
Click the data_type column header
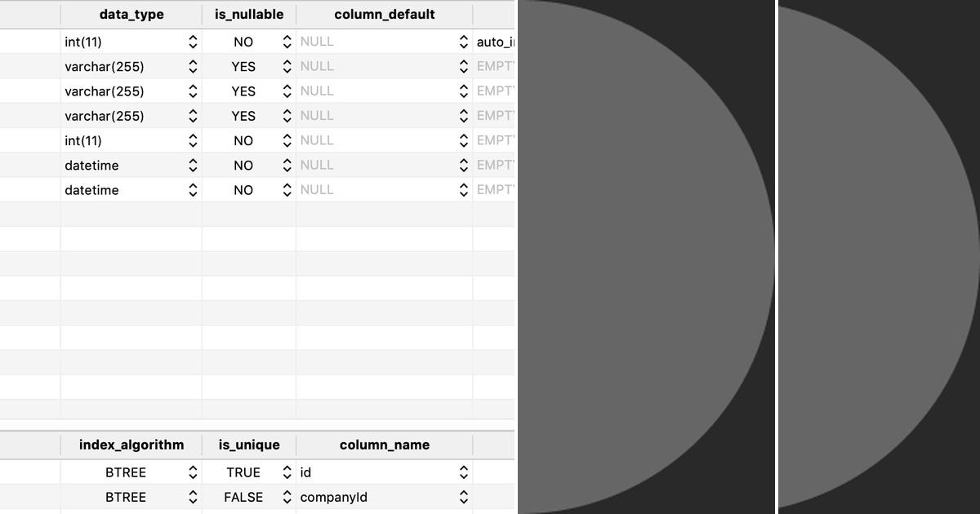point(131,15)
